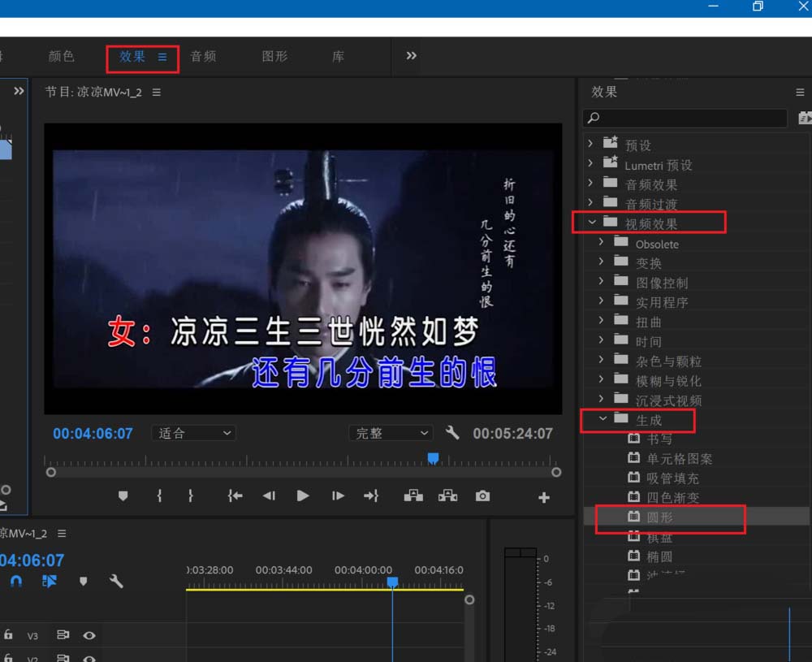Switch to the 图形 workspace tab
Viewport: 812px width, 662px height.
coord(274,56)
